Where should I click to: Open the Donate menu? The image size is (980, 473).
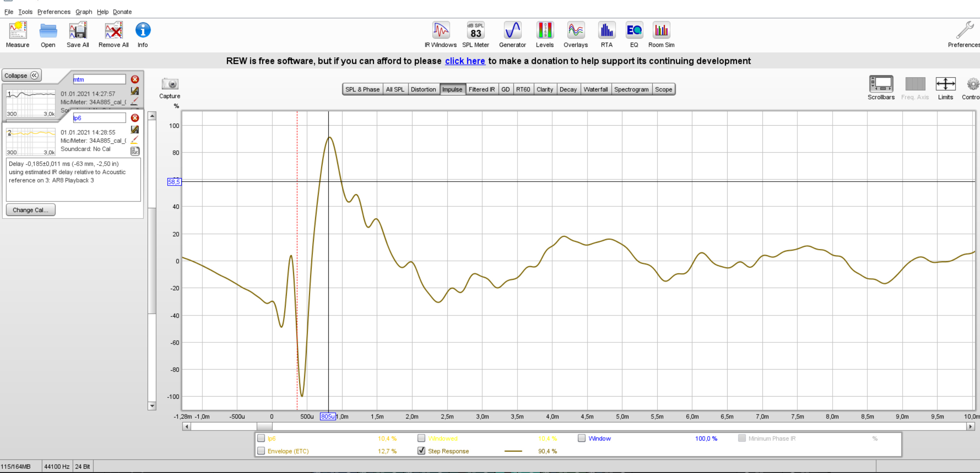click(x=122, y=12)
